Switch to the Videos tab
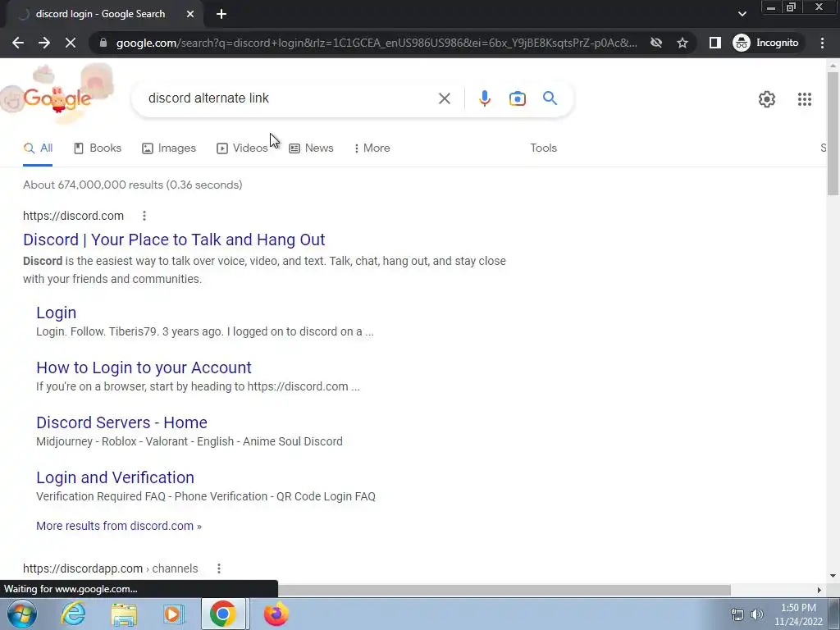Image resolution: width=840 pixels, height=630 pixels. pyautogui.click(x=242, y=148)
